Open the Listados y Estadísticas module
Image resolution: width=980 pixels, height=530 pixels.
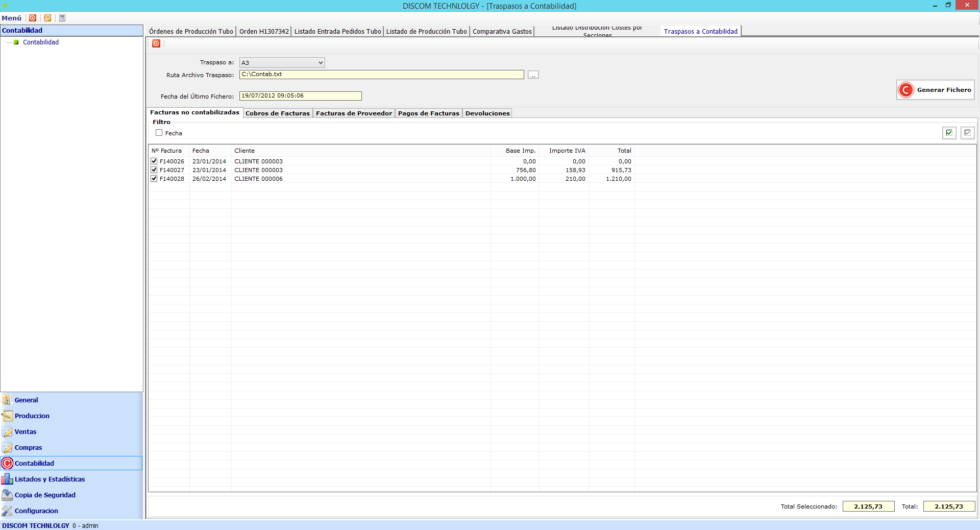click(50, 479)
